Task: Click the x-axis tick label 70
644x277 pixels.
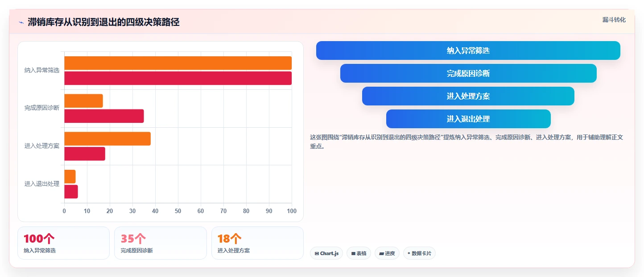Action: tap(223, 211)
